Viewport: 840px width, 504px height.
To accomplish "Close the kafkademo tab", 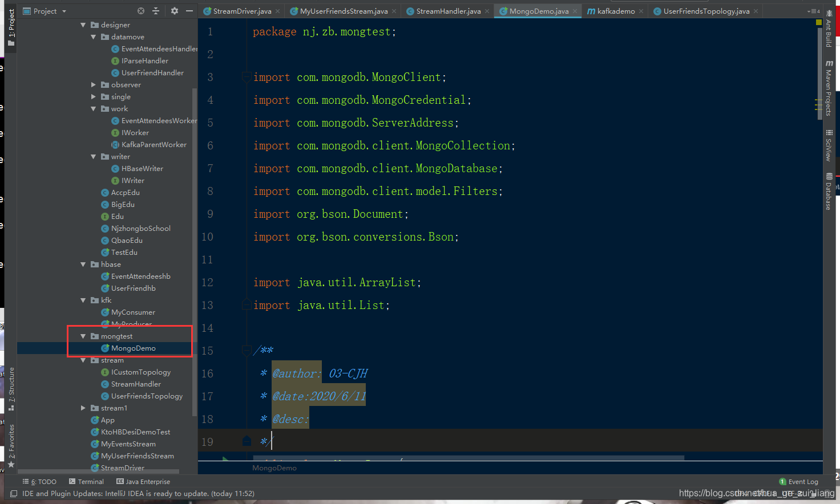I will coord(641,11).
